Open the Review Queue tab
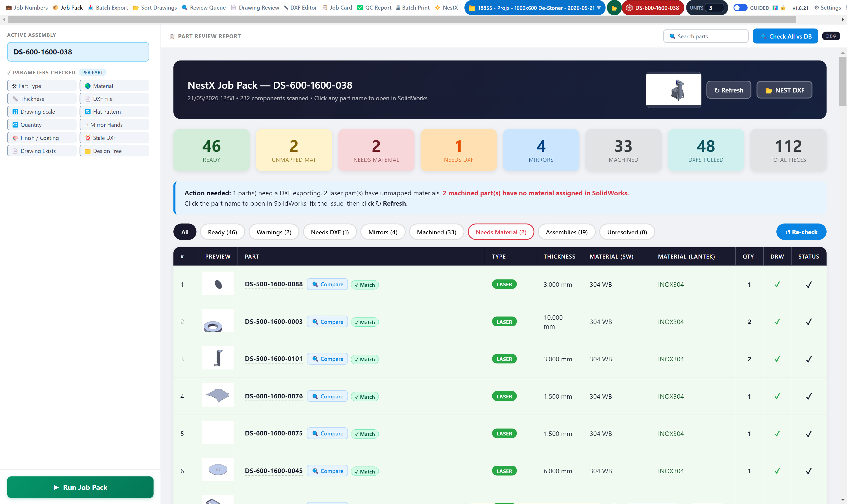Viewport: 847px width, 504px height. (204, 8)
